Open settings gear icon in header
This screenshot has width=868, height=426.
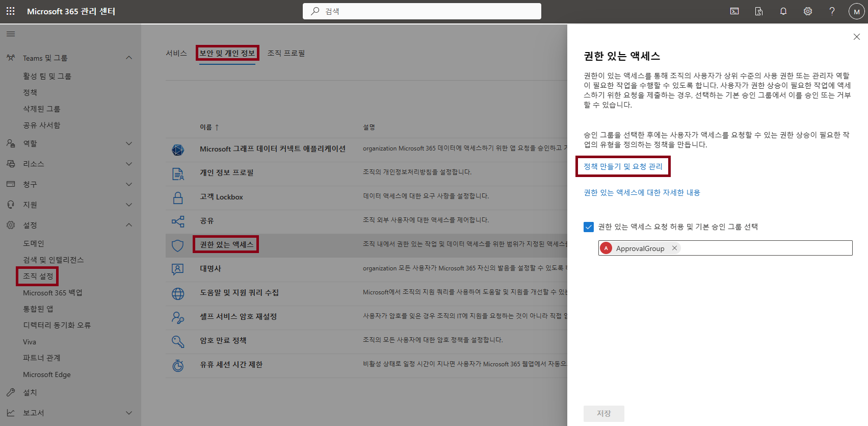(x=808, y=11)
